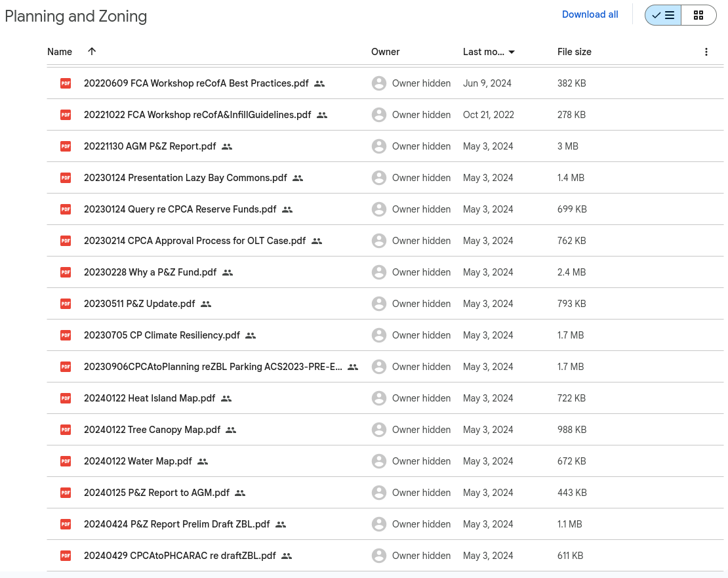Select the list view toggle with checkmark
728x578 pixels.
[x=662, y=14]
